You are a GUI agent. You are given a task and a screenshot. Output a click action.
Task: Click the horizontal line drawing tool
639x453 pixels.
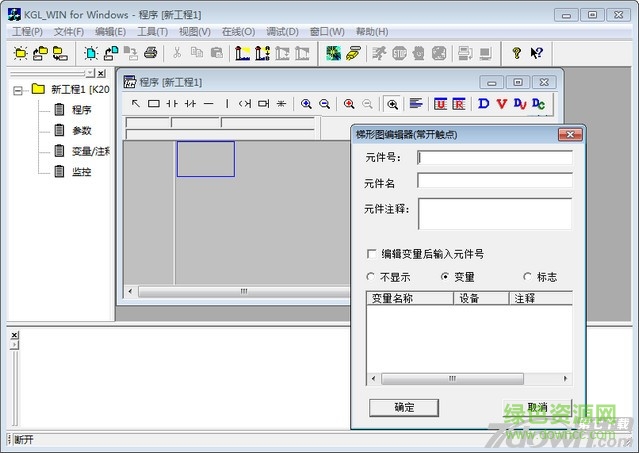tap(209, 103)
